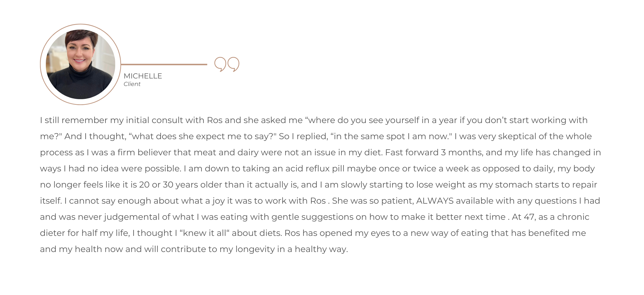This screenshot has height=295, width=644.
Task: Click Michelle's circular profile photo
Action: 80,64
